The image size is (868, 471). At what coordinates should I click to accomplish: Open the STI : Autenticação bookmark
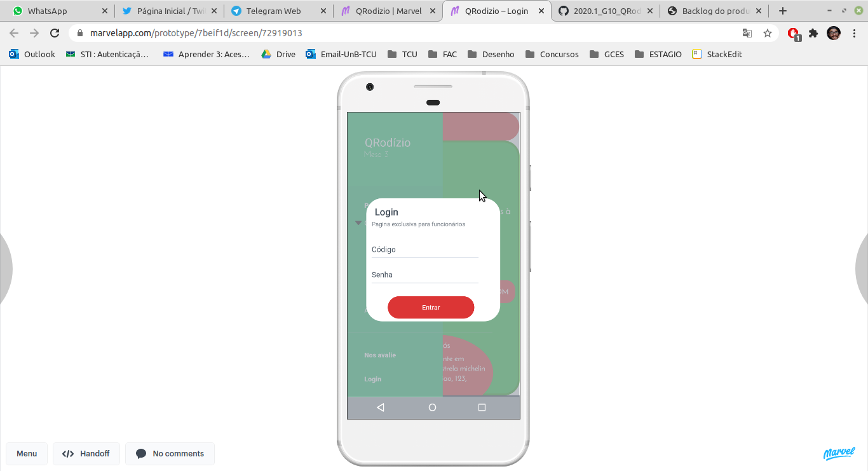tap(107, 54)
